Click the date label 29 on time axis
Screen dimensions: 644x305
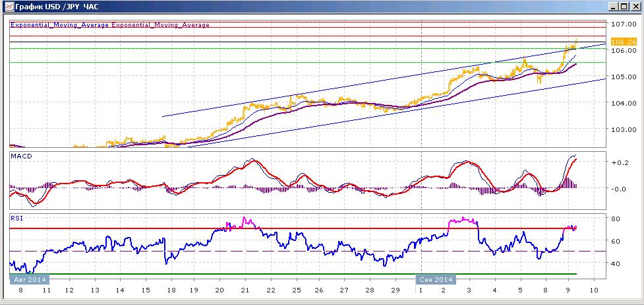tap(395, 290)
